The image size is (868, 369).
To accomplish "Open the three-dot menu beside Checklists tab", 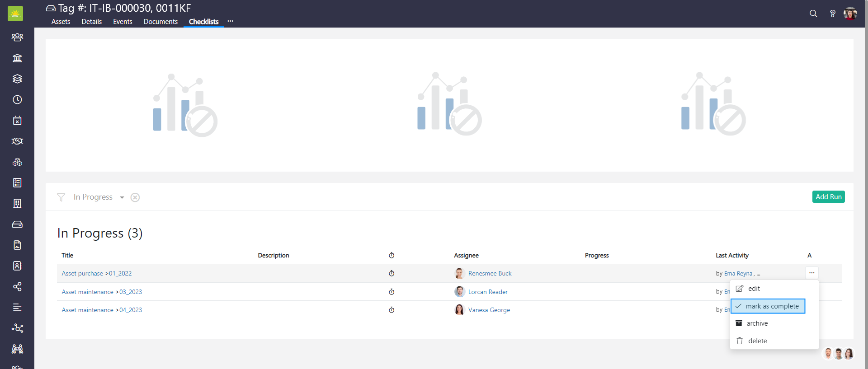I will (231, 21).
